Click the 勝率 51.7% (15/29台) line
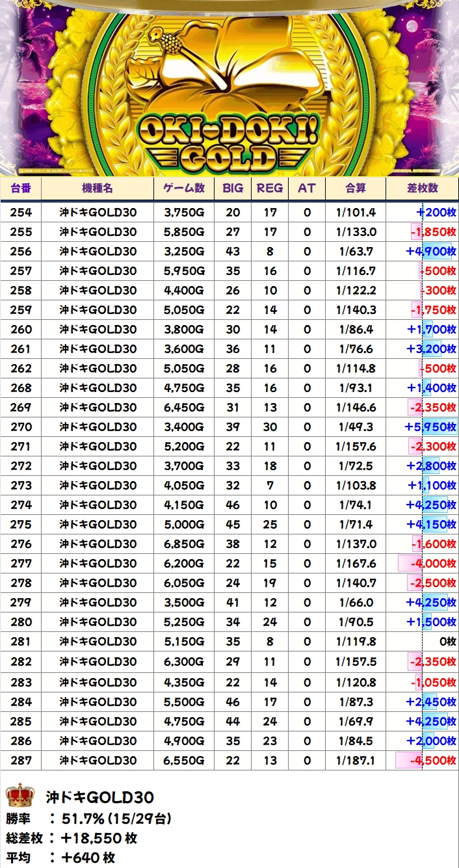 (x=88, y=818)
